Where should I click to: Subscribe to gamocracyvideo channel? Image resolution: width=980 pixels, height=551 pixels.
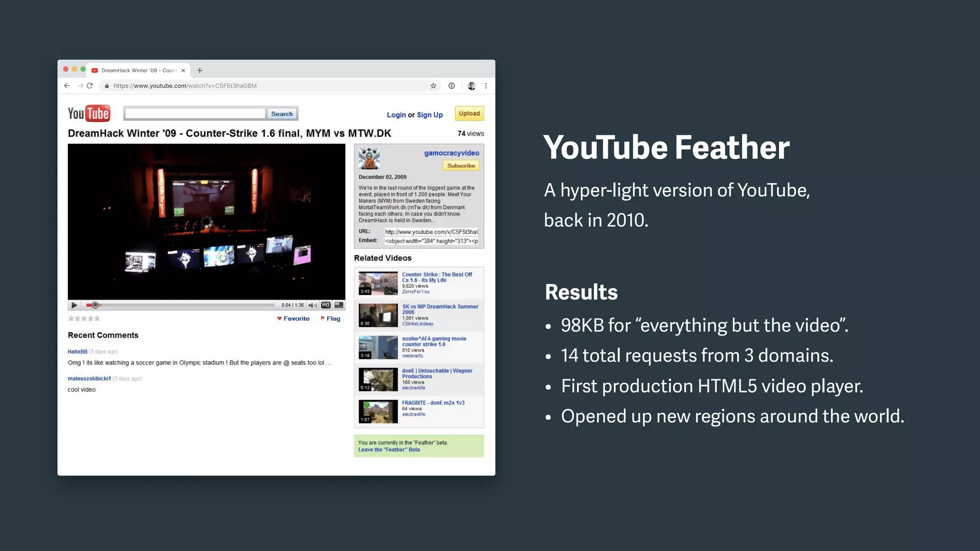[461, 166]
